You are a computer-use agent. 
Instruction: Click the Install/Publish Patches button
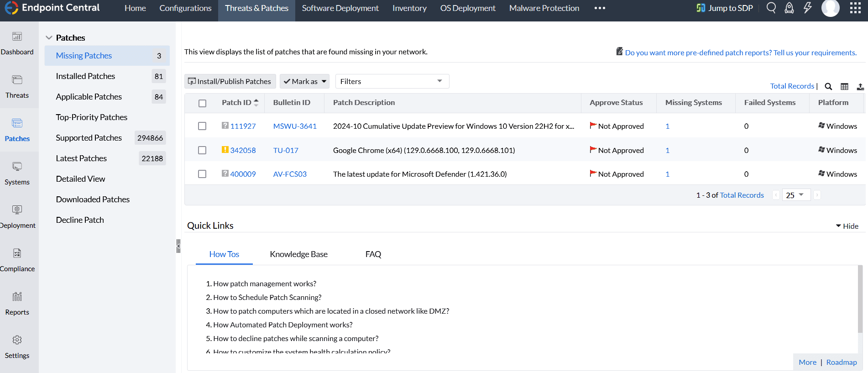pos(230,81)
